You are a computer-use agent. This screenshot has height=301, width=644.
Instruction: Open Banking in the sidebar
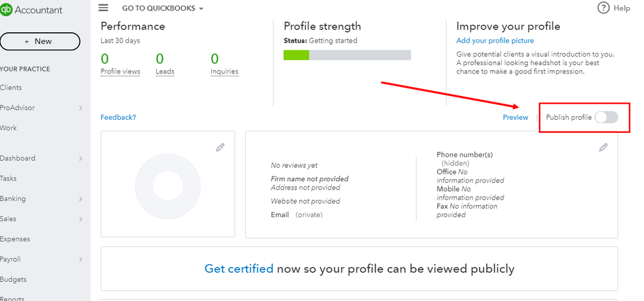coord(13,199)
